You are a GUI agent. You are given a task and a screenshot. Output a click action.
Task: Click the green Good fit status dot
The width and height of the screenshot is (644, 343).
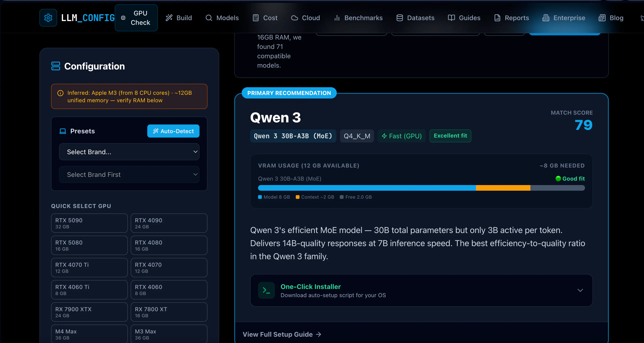pyautogui.click(x=558, y=179)
